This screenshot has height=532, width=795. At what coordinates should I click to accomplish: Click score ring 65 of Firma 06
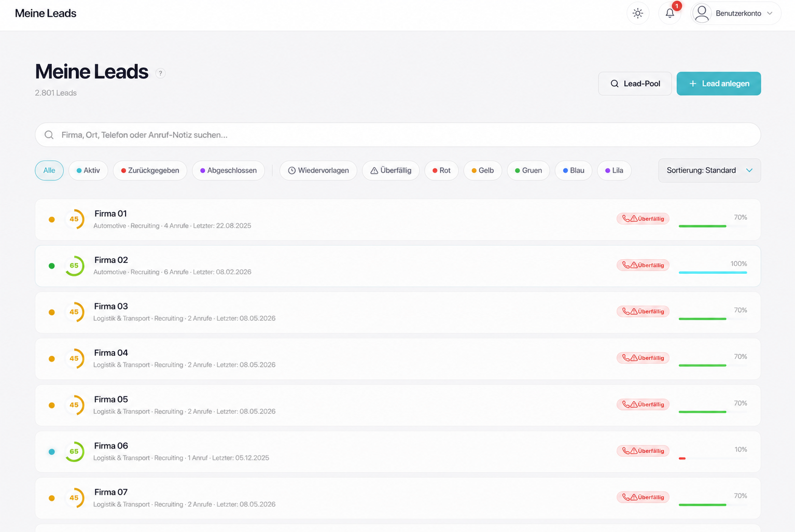click(x=74, y=452)
